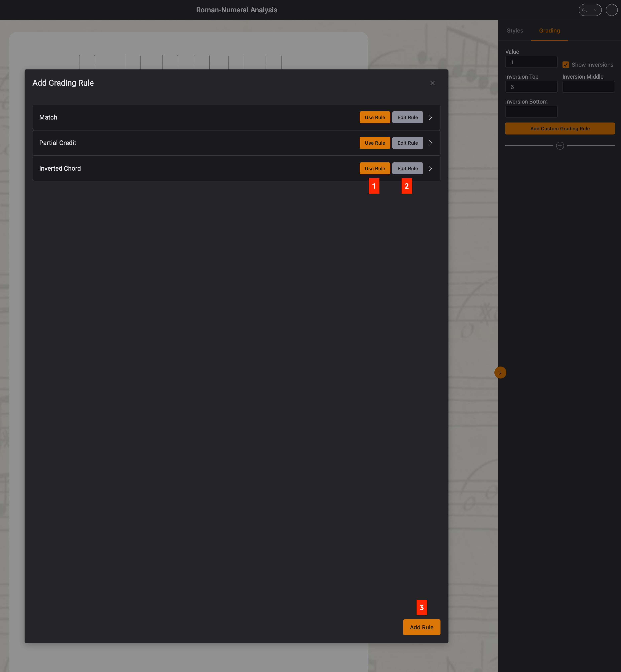Image resolution: width=621 pixels, height=672 pixels.
Task: Click the plus circle icon in right panel
Action: point(560,145)
